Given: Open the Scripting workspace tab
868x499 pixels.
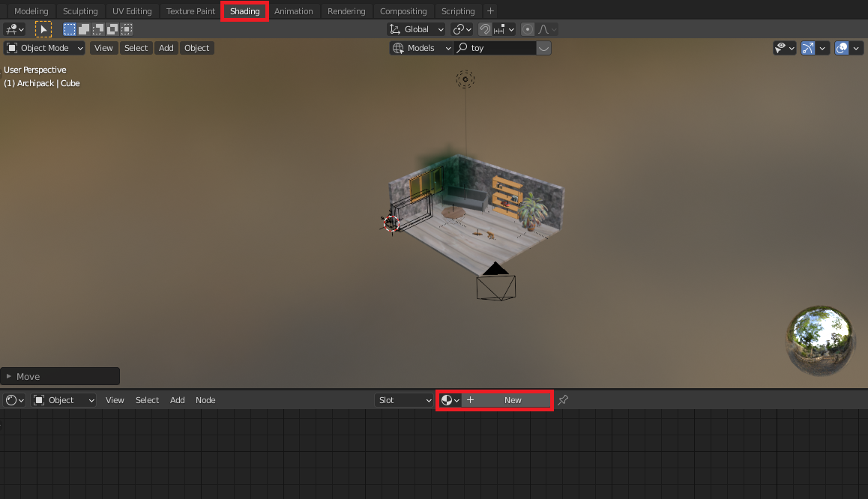Looking at the screenshot, I should [x=458, y=11].
